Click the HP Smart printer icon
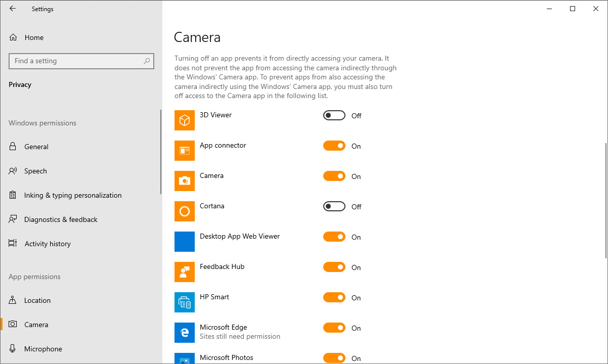608x364 pixels. 185,302
